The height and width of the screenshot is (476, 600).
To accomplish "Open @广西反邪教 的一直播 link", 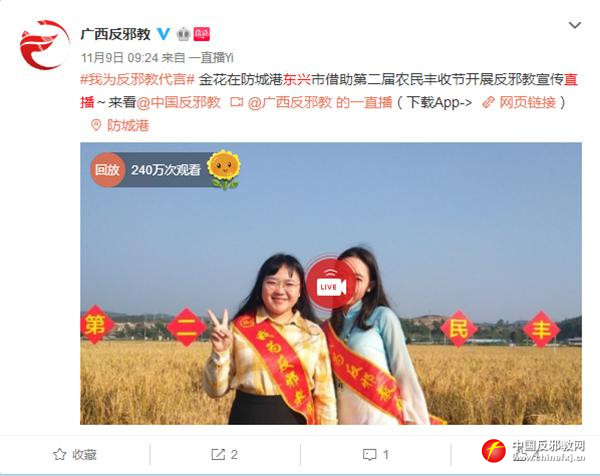I will tap(320, 102).
